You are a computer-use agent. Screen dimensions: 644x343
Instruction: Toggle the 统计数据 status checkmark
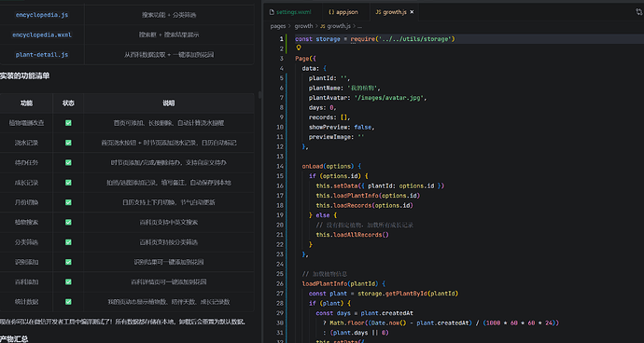(68, 302)
